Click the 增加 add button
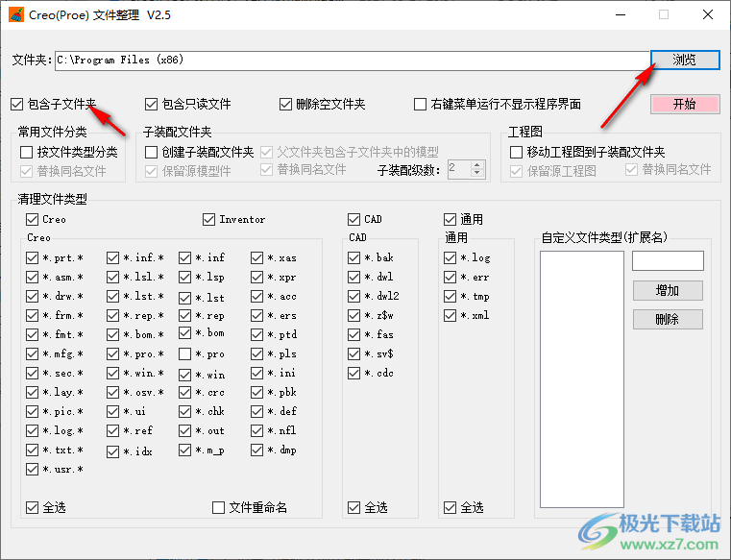The image size is (731, 560). [668, 290]
